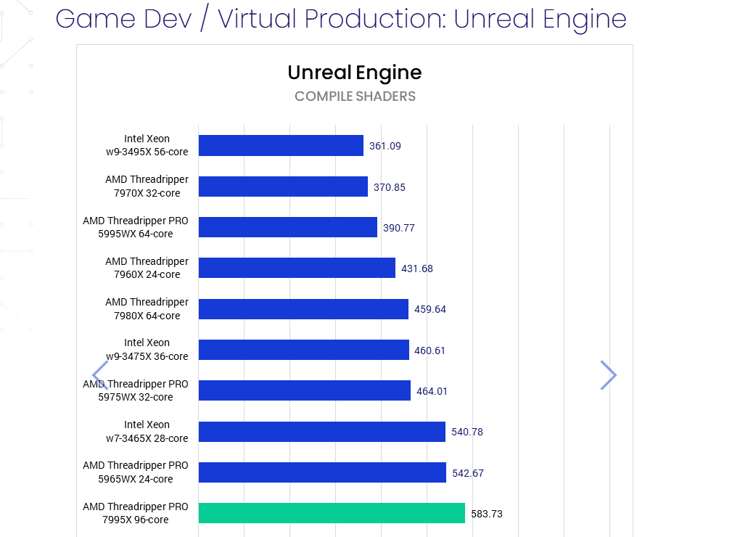This screenshot has width=756, height=537.
Task: Click the Intel Xeon w9-3495X axis label
Action: [x=147, y=146]
